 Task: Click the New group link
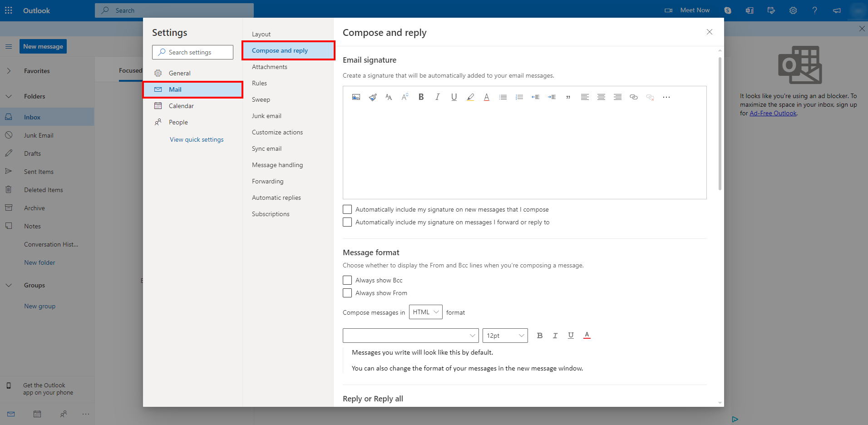click(39, 306)
